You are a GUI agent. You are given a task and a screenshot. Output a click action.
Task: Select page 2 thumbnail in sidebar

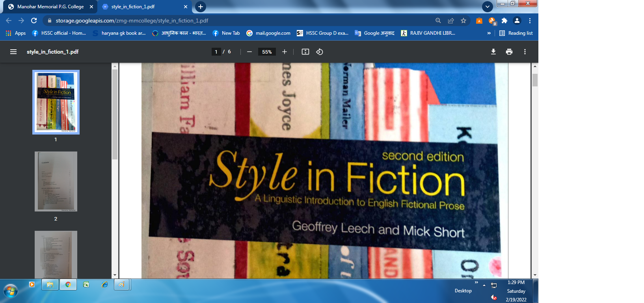pos(56,181)
